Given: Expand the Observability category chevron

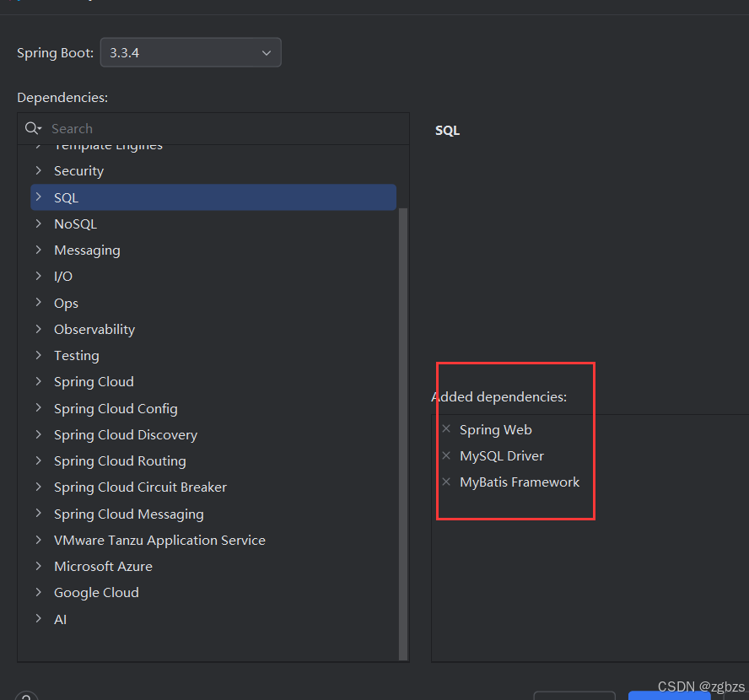Looking at the screenshot, I should tap(39, 329).
